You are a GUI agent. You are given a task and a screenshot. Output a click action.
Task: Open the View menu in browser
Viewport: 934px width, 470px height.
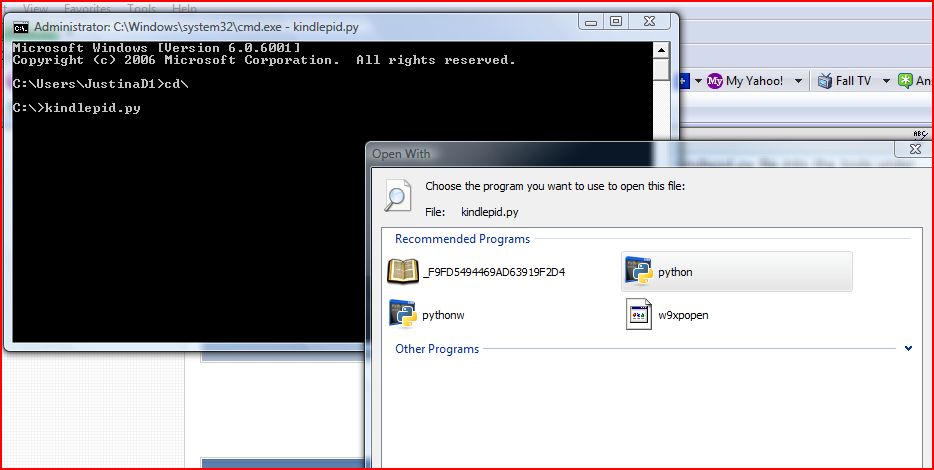tap(36, 9)
